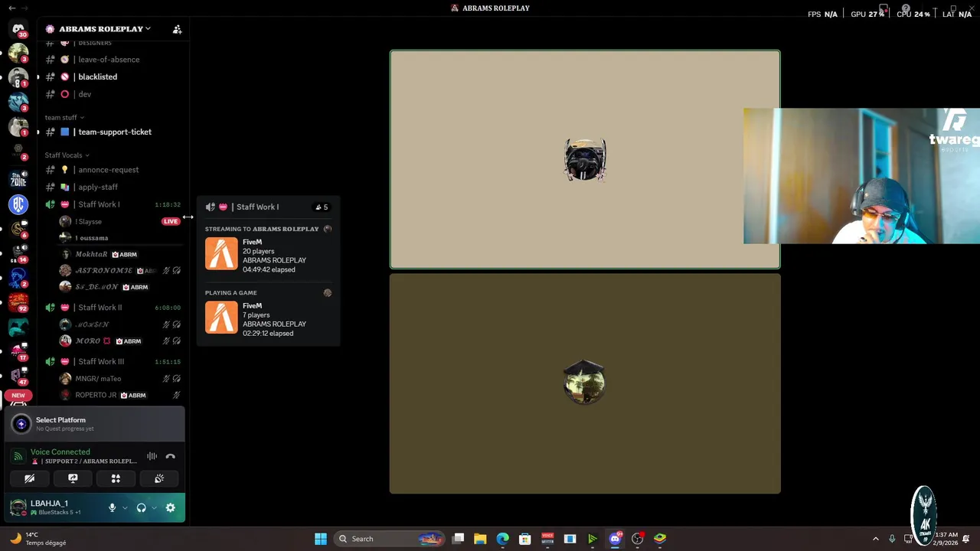Expand microphone input device options arrow
The width and height of the screenshot is (980, 551).
(125, 507)
